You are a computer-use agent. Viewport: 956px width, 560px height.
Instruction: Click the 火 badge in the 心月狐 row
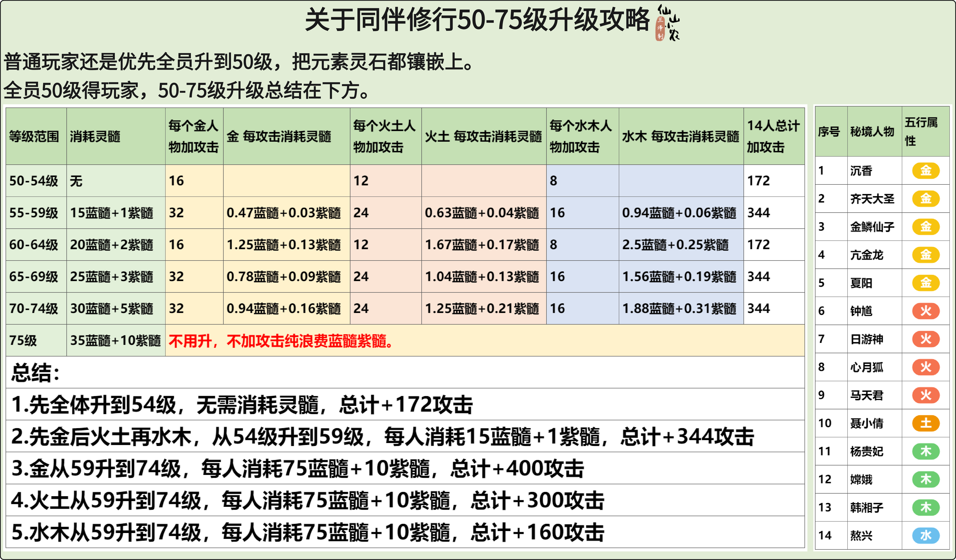point(926,367)
